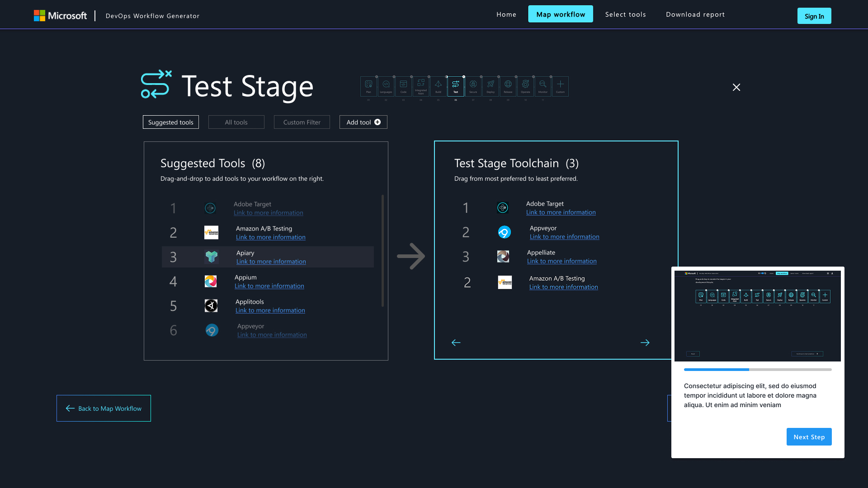Open Amazon A/B Testing link in Suggested Tools
Screen dimensions: 868x488
[x=271, y=237]
